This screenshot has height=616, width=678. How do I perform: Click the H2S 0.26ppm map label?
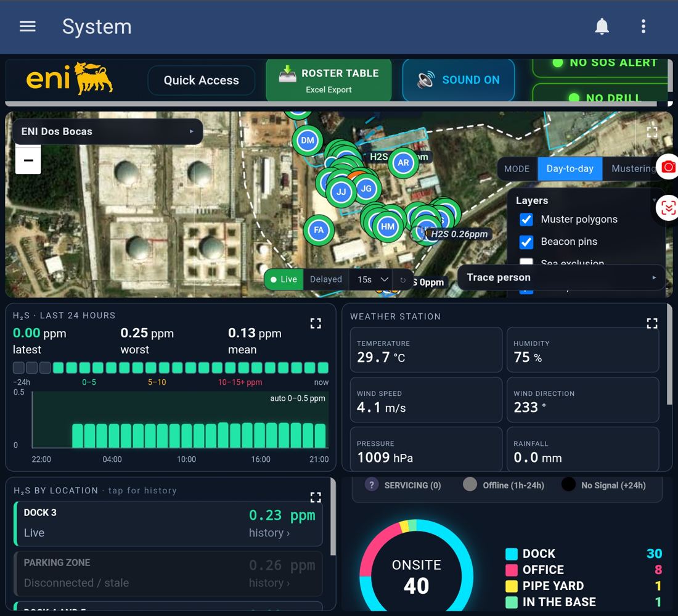pyautogui.click(x=459, y=234)
